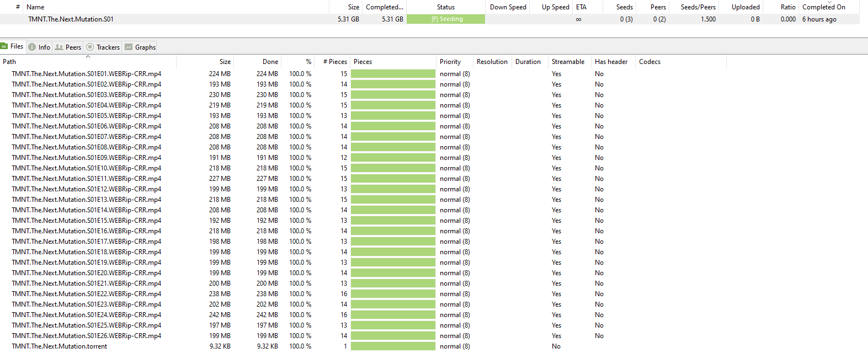Click the Codecs column header
868x364 pixels.
(649, 62)
